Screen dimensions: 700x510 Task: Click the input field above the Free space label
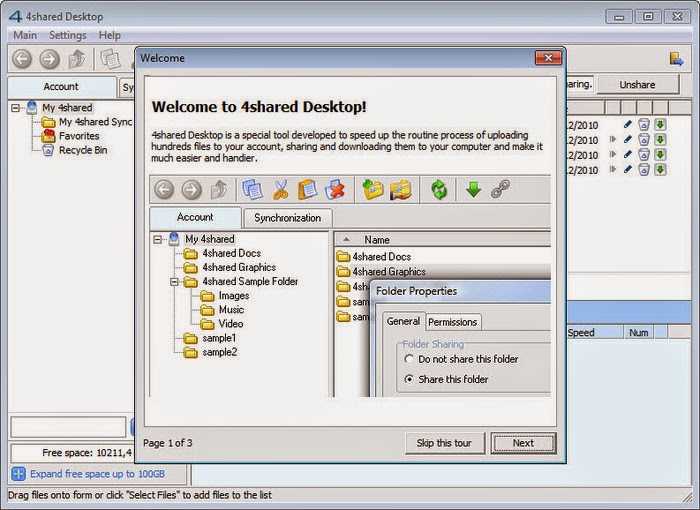[x=68, y=427]
